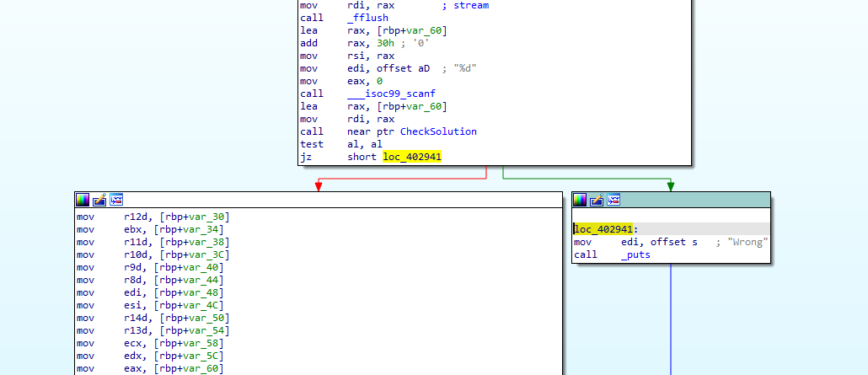Click group nodes icon on var_30 block
Image resolution: width=868 pixels, height=375 pixels.
coord(116,200)
